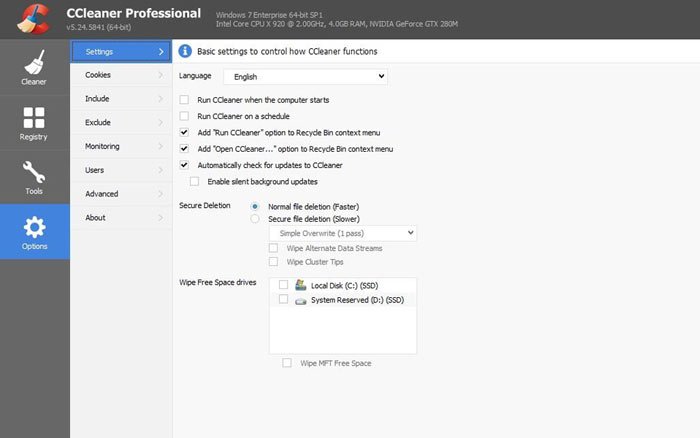Expand the Include chevron arrow
Screen dimensions: 700x438
[161, 99]
